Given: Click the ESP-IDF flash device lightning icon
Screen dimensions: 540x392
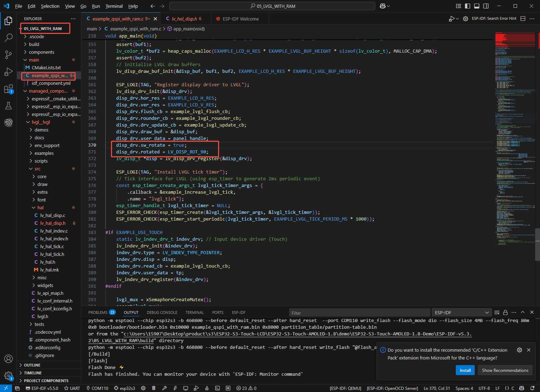Looking at the screenshot, I should [175, 388].
